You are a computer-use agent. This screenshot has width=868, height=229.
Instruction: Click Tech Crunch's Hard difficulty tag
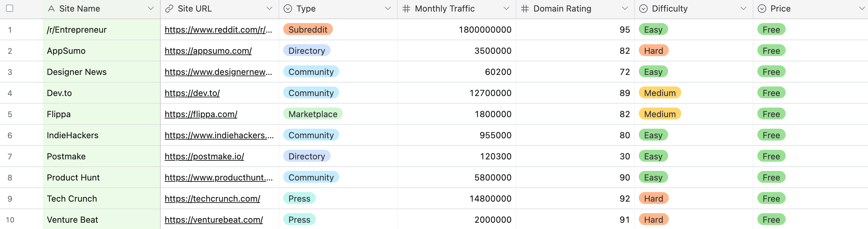point(654,198)
